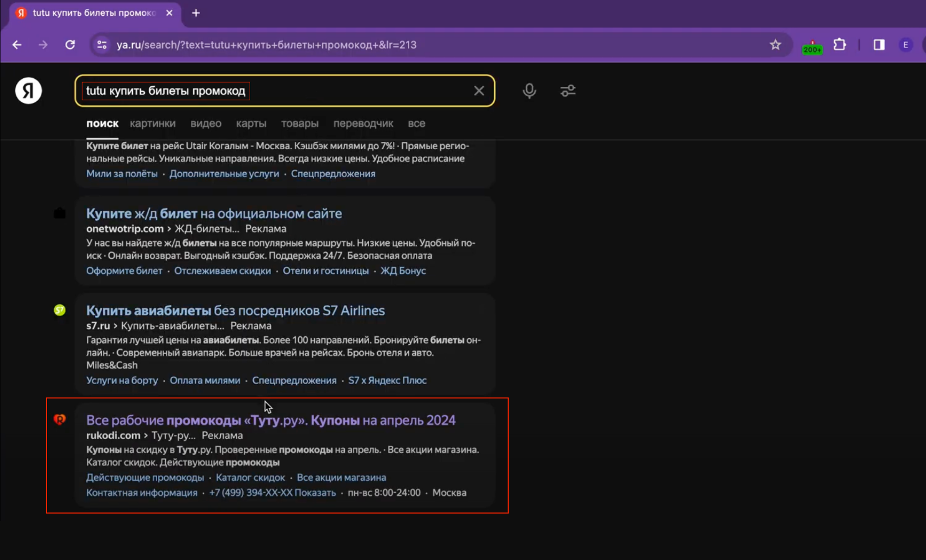Switch to видео tab
The width and height of the screenshot is (926, 560).
coord(206,124)
